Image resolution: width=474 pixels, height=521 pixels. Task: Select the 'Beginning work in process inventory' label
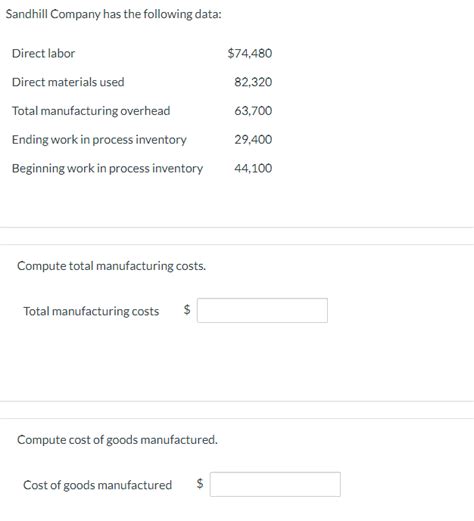(107, 168)
